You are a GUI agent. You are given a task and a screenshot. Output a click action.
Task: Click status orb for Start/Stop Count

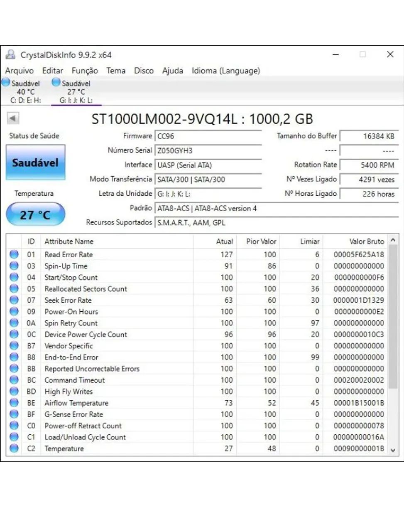coord(14,277)
